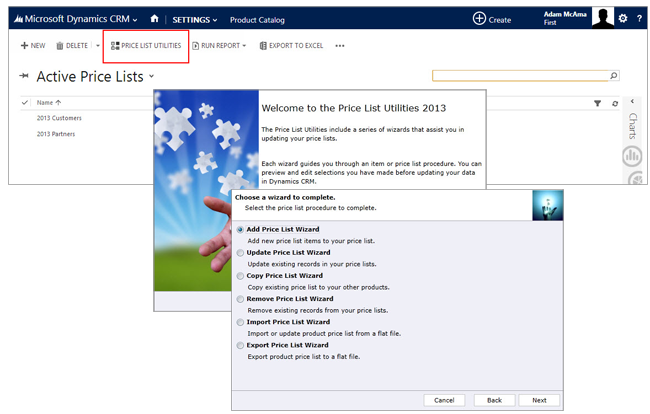This screenshot has height=414, width=650.
Task: Select Remove Price List Wizard option
Action: pos(240,299)
